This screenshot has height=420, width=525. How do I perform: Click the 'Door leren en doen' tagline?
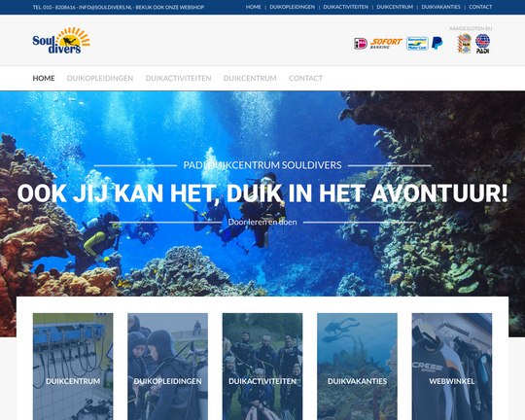click(x=262, y=222)
